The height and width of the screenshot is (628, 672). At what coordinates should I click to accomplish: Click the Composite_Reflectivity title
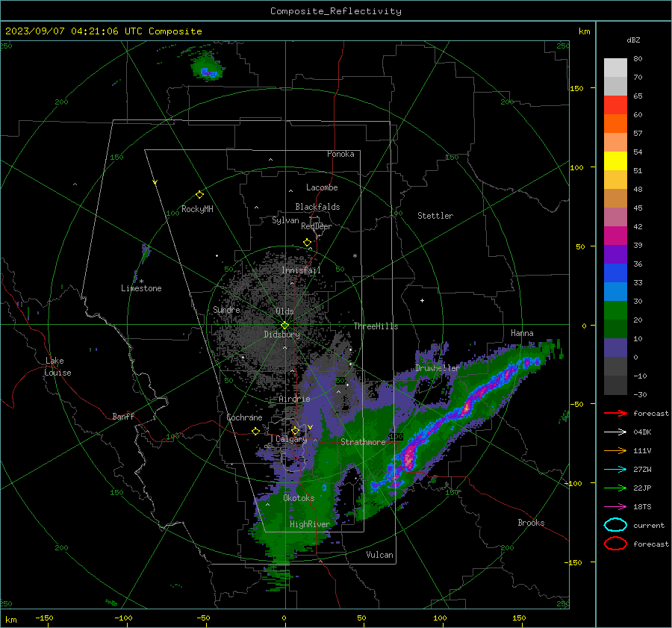tap(336, 11)
